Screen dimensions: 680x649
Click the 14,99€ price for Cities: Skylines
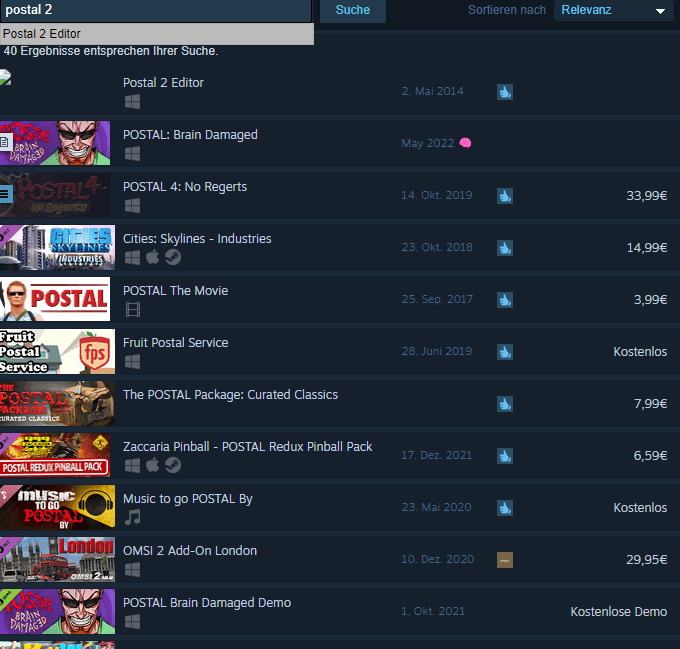point(647,248)
